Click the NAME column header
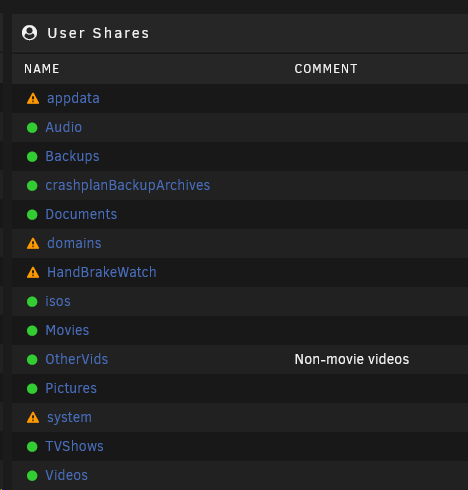 [42, 69]
